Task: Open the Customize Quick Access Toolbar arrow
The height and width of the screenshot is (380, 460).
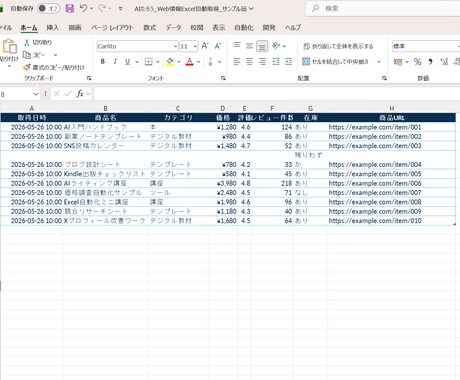Action: click(120, 9)
